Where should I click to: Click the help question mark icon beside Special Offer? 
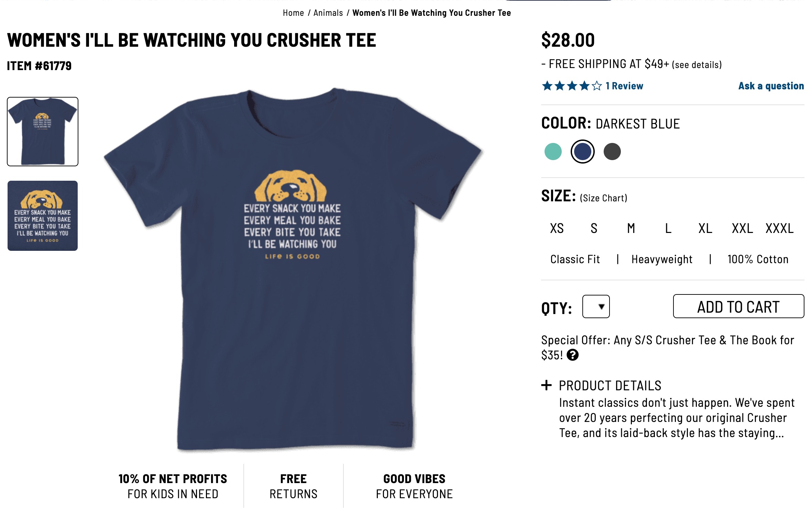pos(572,355)
